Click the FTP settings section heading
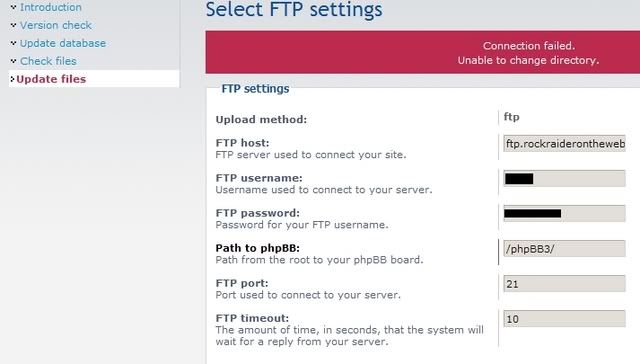The image size is (640, 364). 255,89
